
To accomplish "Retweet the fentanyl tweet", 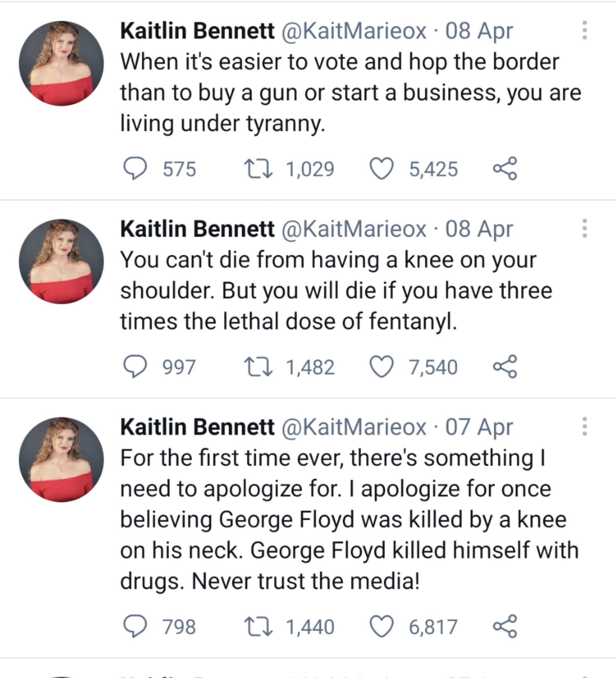I will pyautogui.click(x=258, y=366).
